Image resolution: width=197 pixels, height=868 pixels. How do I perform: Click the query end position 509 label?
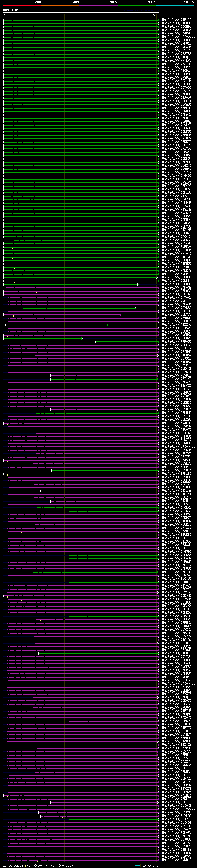pos(155,15)
